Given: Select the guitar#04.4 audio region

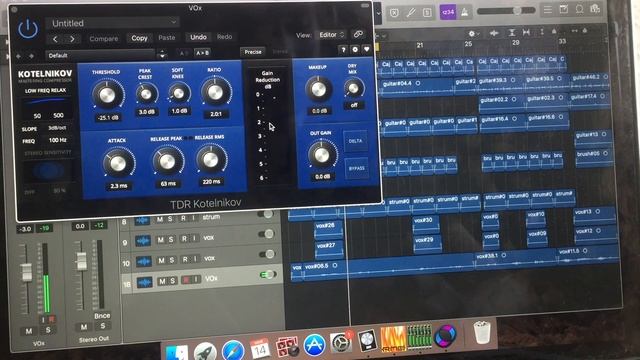Looking at the screenshot, I should click(x=416, y=87).
